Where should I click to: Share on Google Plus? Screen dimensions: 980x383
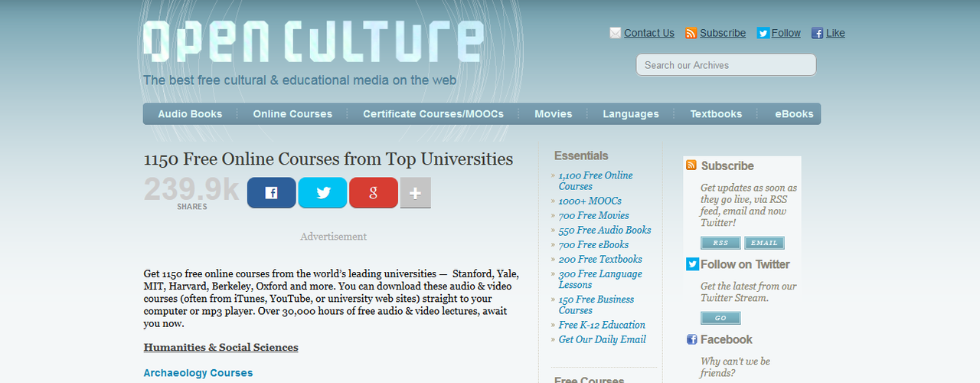[374, 193]
